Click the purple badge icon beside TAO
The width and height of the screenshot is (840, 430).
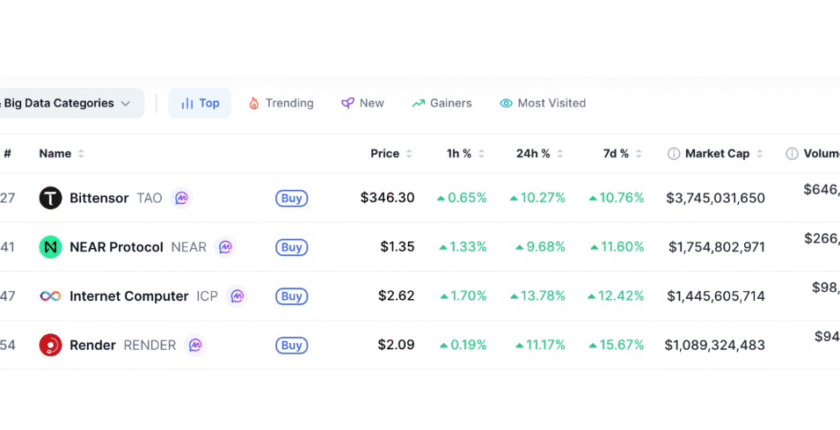(x=181, y=198)
